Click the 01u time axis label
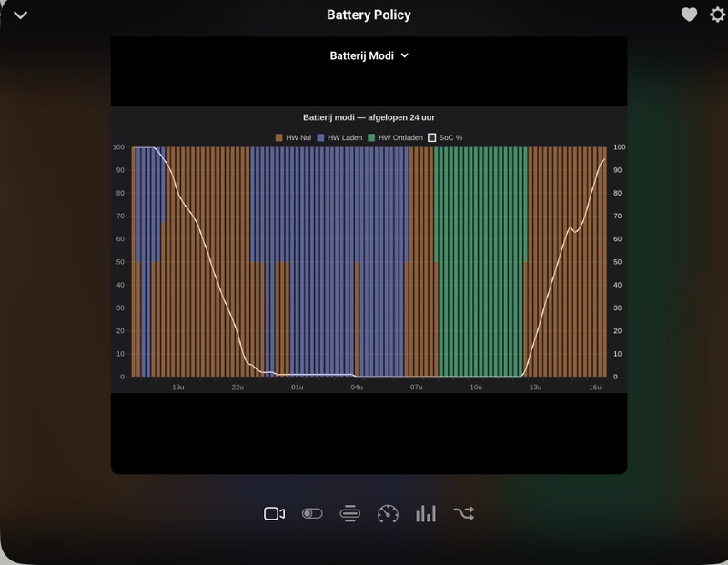 [298, 388]
